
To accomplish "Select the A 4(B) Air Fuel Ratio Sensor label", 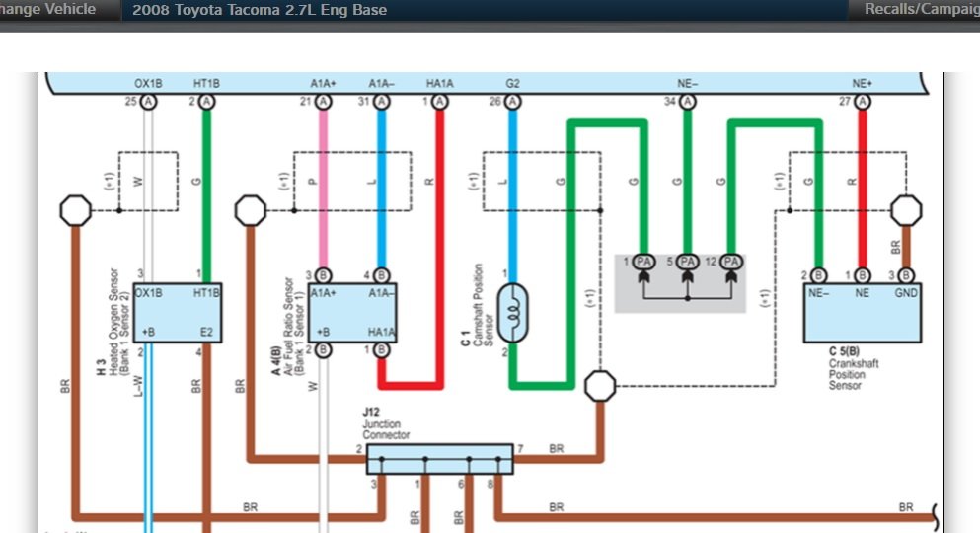I will point(289,327).
